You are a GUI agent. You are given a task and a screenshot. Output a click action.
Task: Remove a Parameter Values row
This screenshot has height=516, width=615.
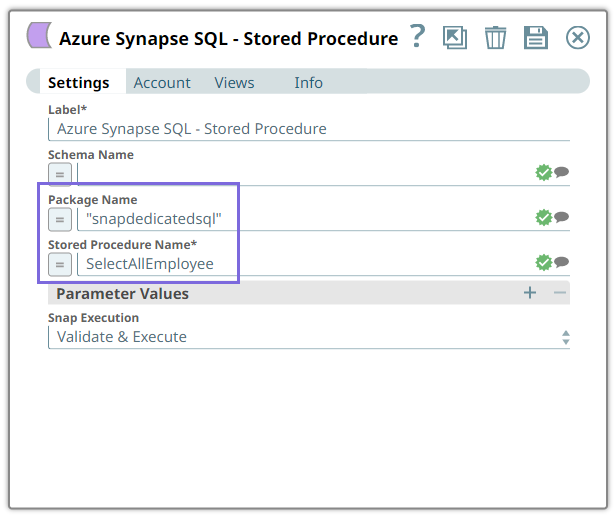(560, 293)
